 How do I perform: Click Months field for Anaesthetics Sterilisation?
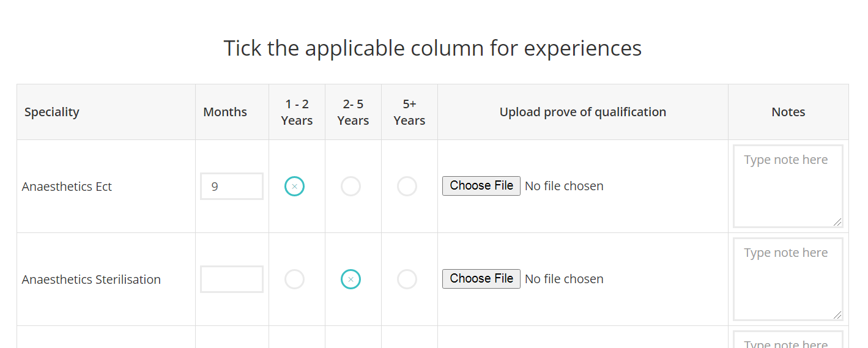232,280
